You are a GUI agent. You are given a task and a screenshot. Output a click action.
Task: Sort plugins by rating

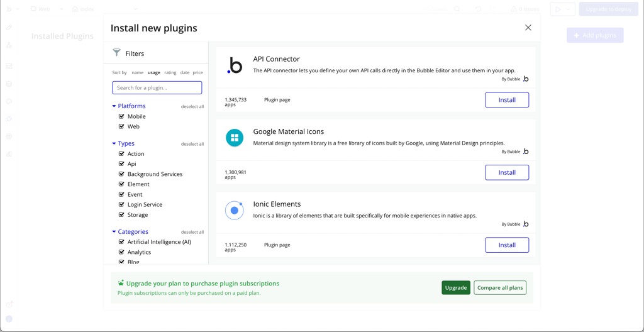[170, 72]
